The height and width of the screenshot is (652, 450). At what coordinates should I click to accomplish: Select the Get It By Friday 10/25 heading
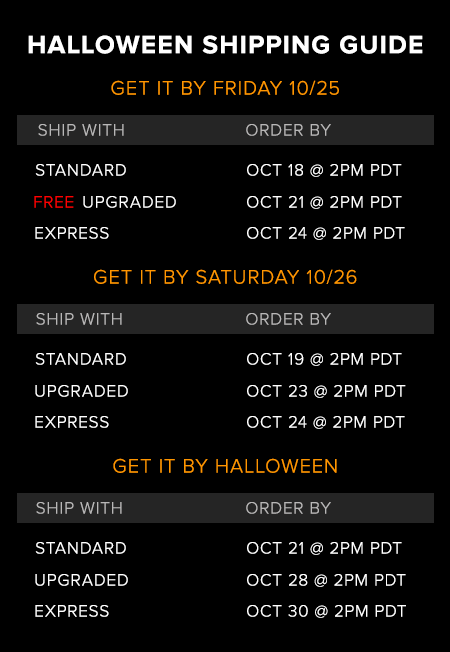click(225, 88)
